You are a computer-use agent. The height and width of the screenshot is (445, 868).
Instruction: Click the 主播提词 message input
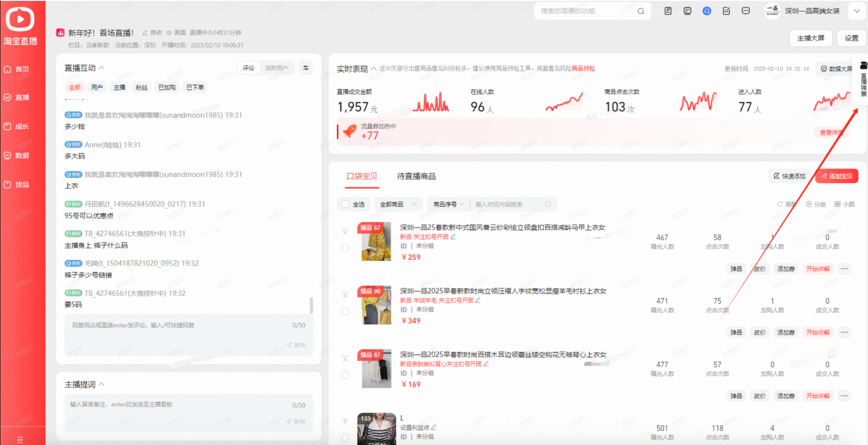[188, 413]
